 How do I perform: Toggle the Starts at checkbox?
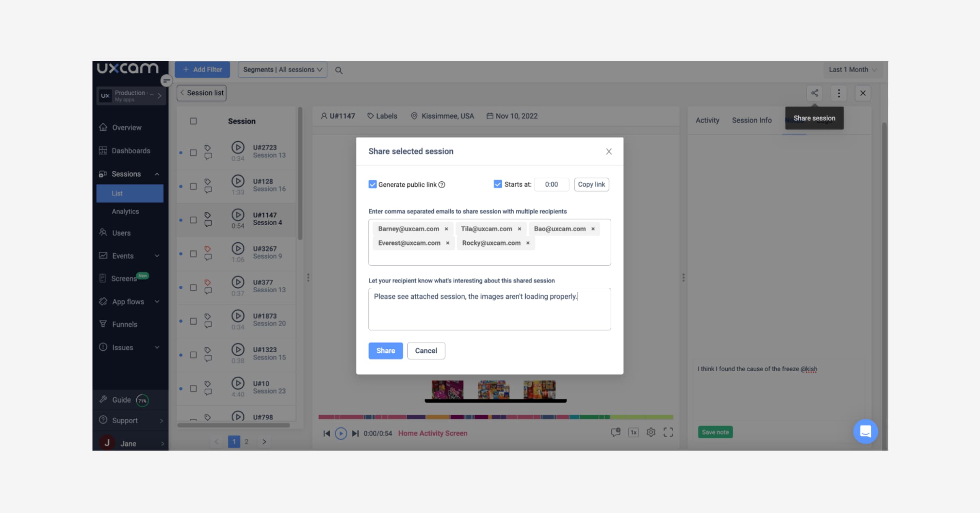pyautogui.click(x=498, y=184)
